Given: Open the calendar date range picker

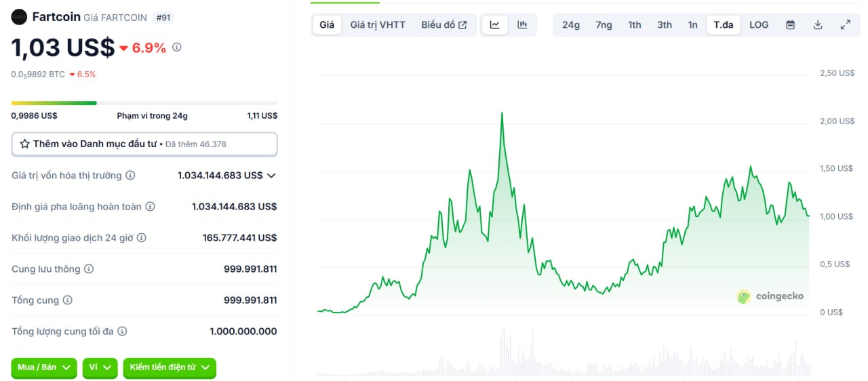Looking at the screenshot, I should (791, 25).
